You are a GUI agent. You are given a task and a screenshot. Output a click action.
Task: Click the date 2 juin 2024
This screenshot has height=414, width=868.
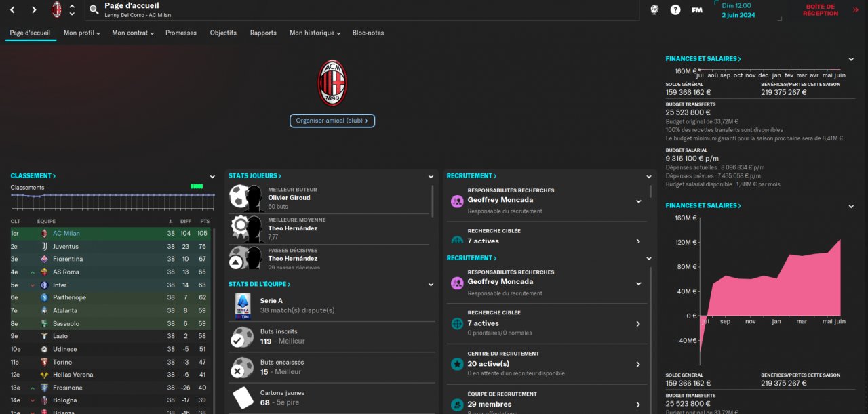tap(737, 15)
